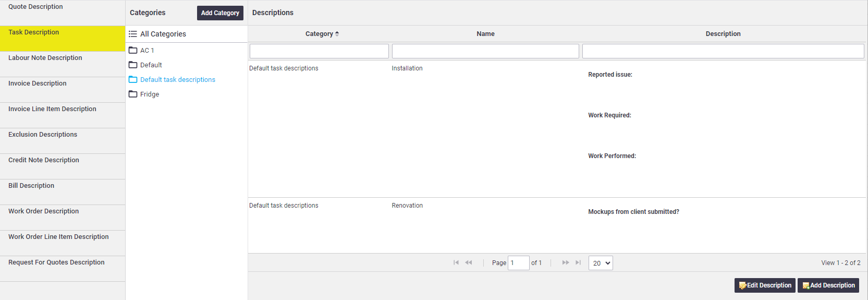Select the Task Description tab

click(63, 39)
